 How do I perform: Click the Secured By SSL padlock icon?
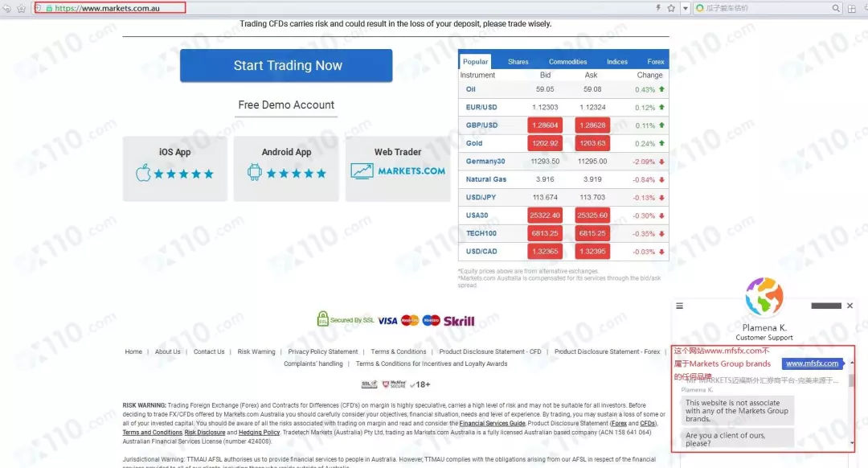click(323, 318)
